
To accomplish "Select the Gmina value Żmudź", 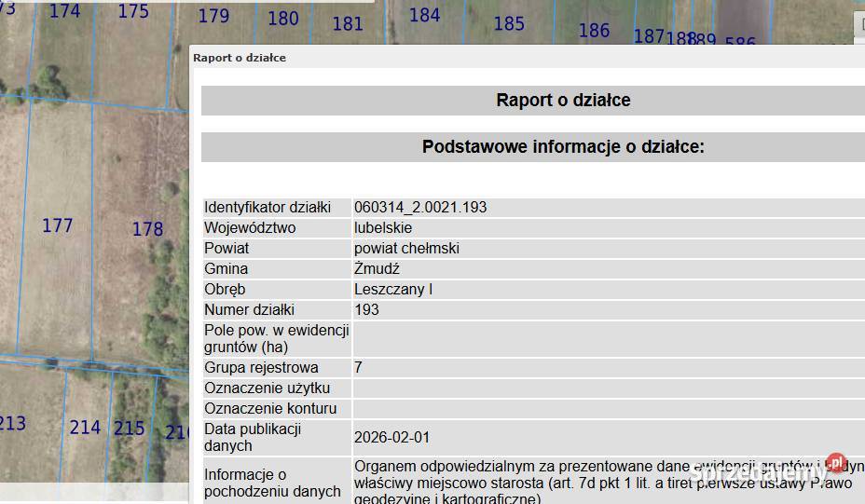I will [377, 268].
